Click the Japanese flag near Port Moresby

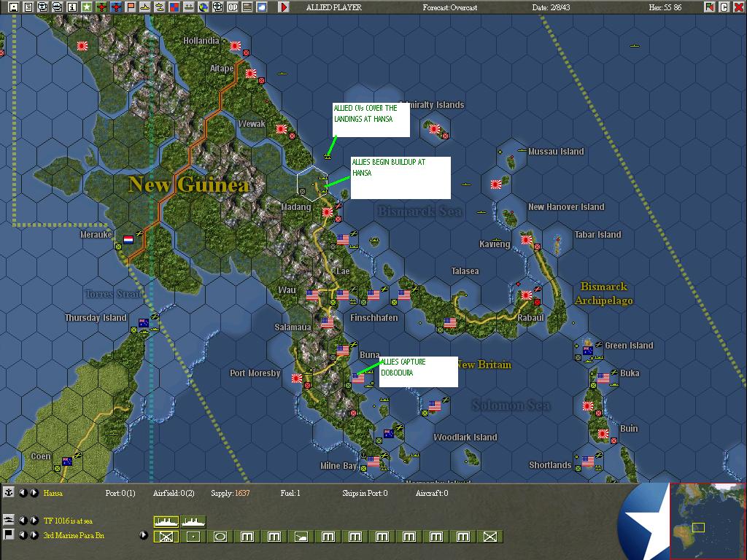click(297, 378)
